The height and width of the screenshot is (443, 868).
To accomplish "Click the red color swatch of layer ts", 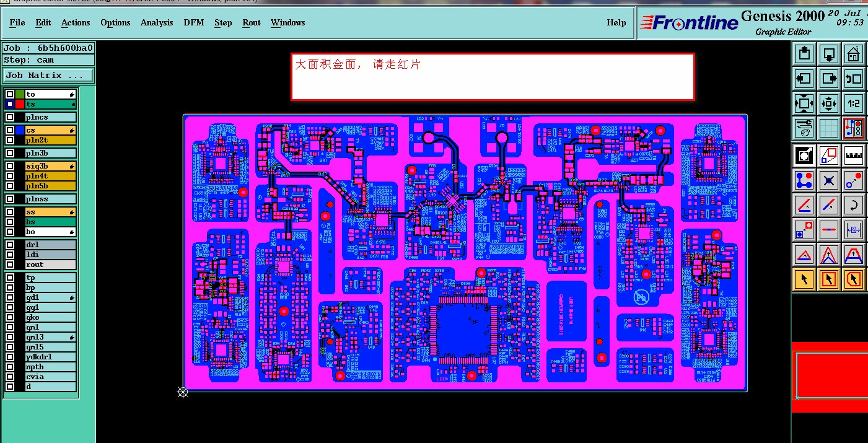I will click(x=20, y=104).
